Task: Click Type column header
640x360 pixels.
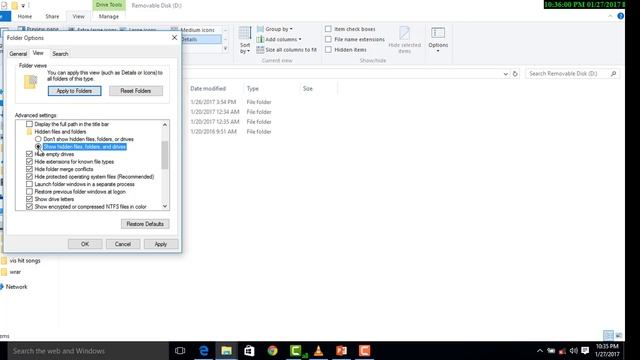Action: (x=253, y=89)
